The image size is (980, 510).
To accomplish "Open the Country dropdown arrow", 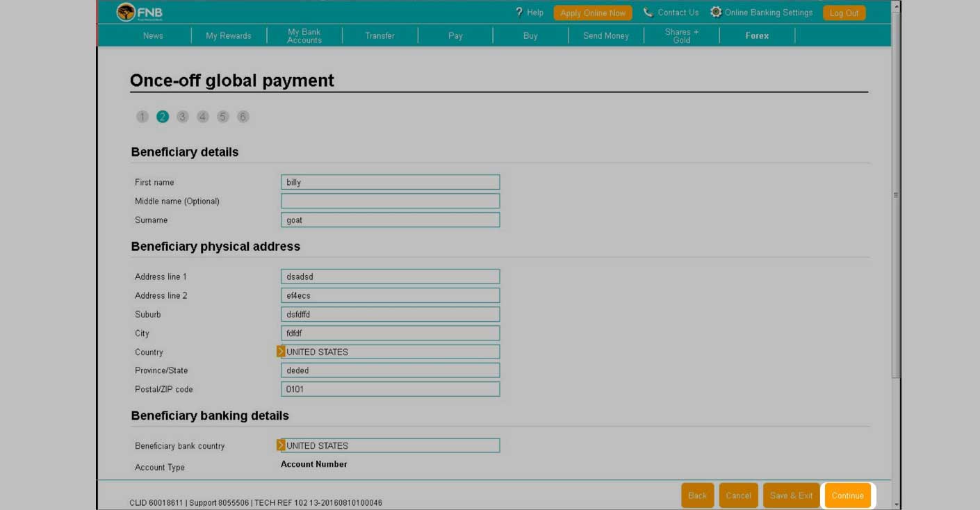I will click(281, 352).
